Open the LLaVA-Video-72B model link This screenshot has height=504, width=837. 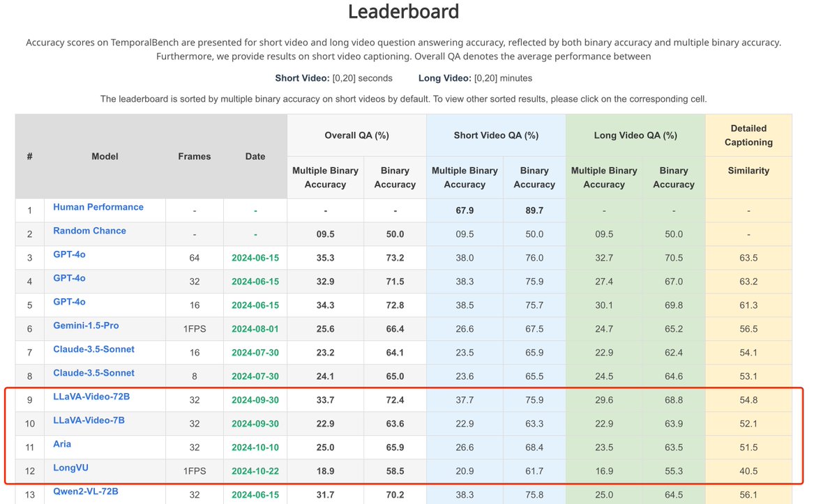click(x=91, y=397)
